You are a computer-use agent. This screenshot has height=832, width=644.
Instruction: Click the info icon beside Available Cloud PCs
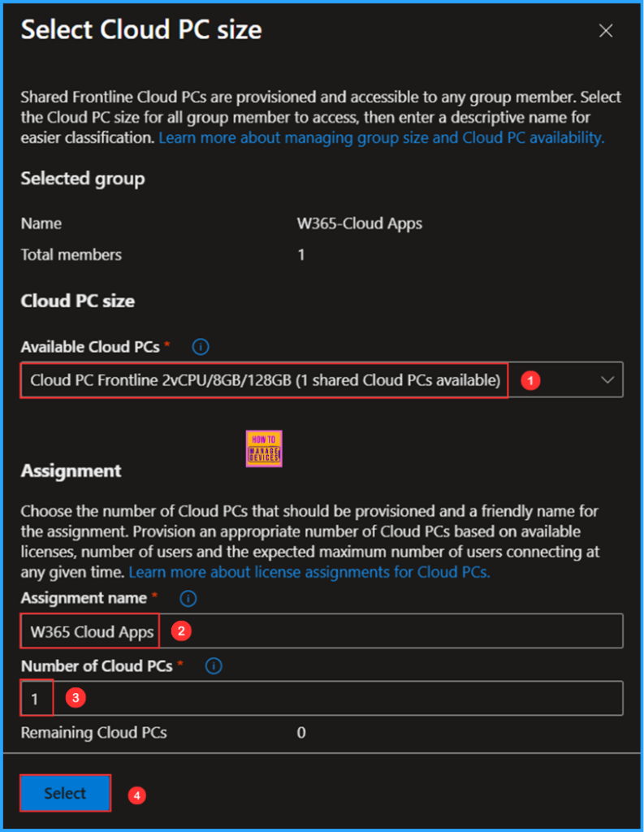200,347
